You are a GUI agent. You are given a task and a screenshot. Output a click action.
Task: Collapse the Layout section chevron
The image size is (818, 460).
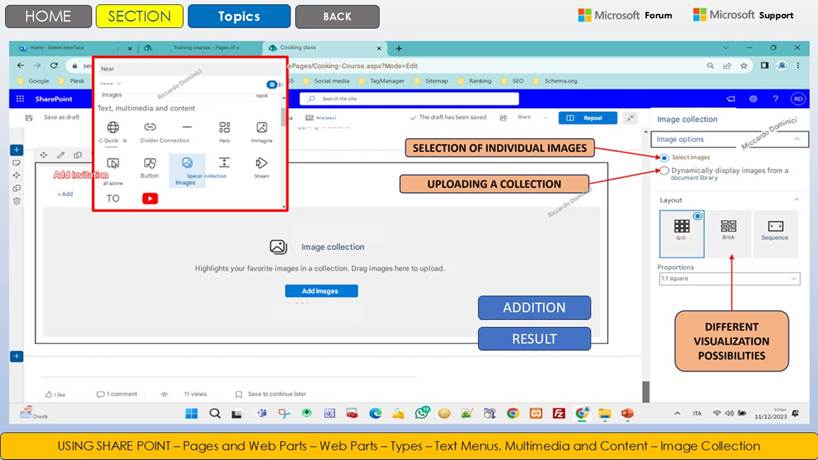pos(796,200)
